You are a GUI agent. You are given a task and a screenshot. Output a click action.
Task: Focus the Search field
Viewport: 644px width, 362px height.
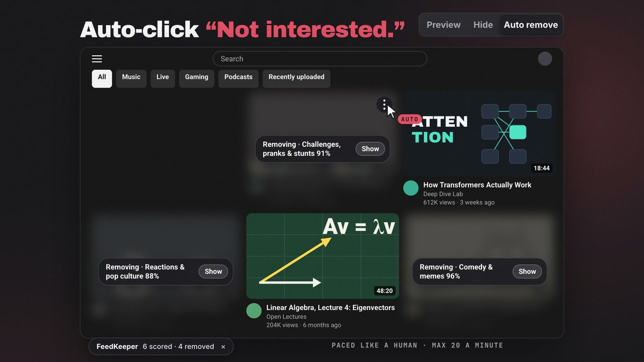(320, 59)
